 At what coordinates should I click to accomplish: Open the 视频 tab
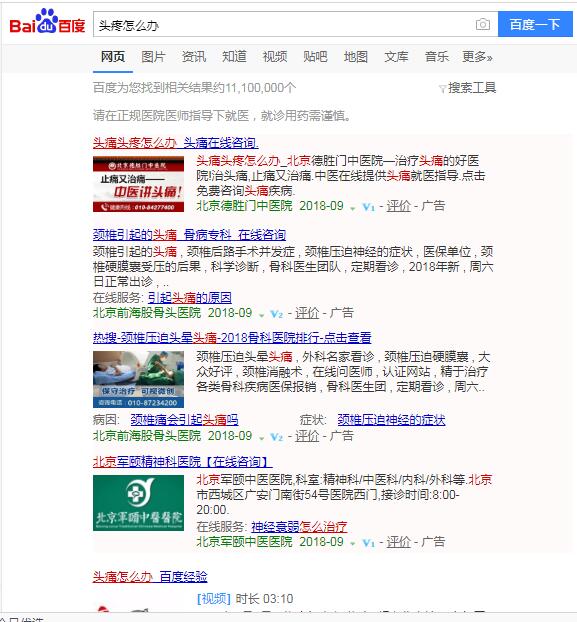pyautogui.click(x=275, y=57)
